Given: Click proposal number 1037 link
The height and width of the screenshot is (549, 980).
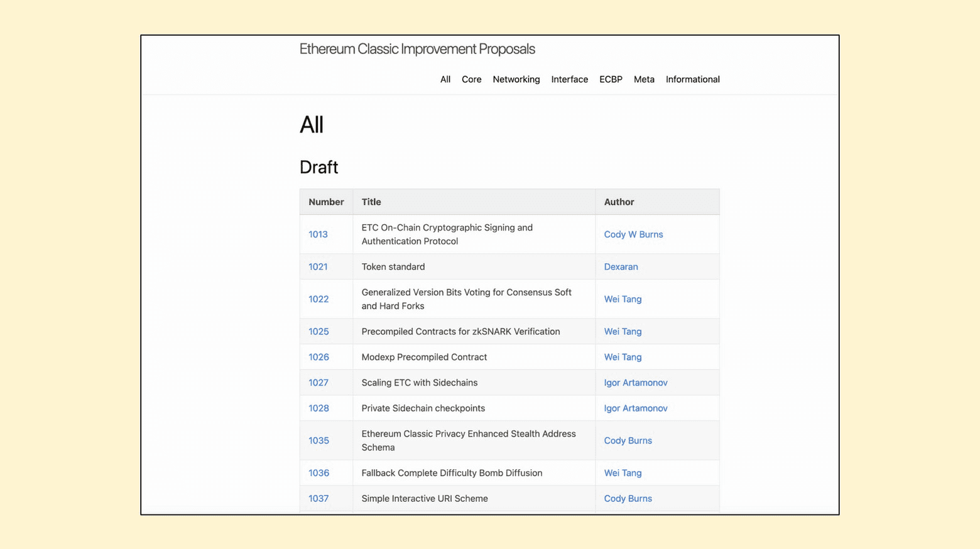Looking at the screenshot, I should [318, 499].
